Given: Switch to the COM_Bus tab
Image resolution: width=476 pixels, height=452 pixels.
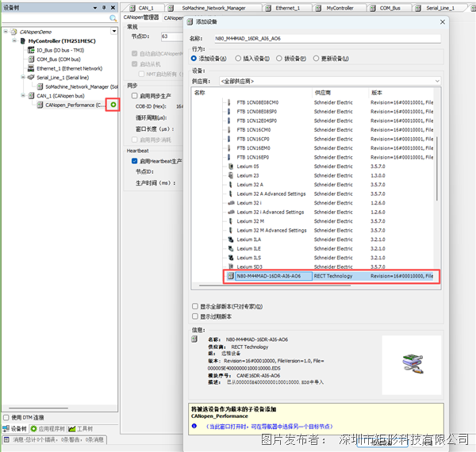Looking at the screenshot, I should pyautogui.click(x=390, y=8).
